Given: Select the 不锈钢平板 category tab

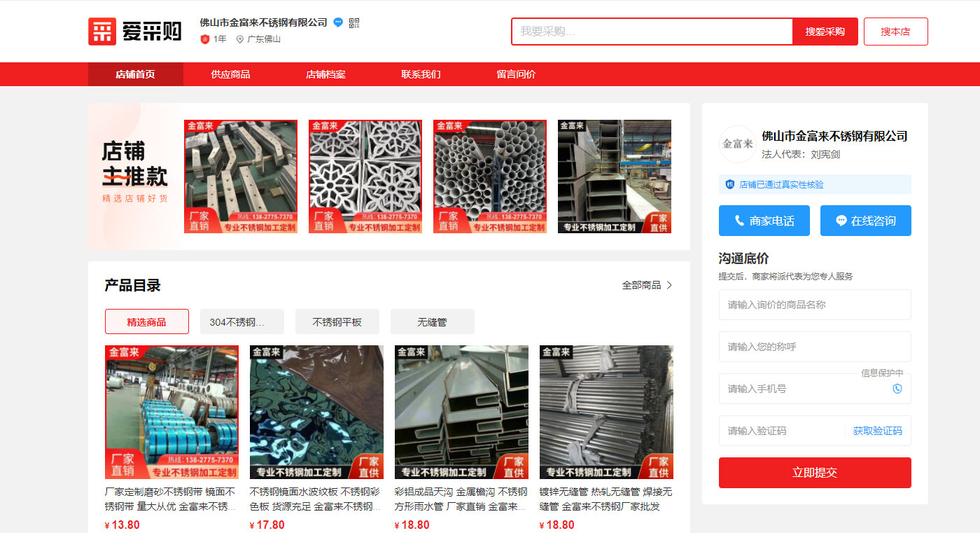Looking at the screenshot, I should pos(337,321).
